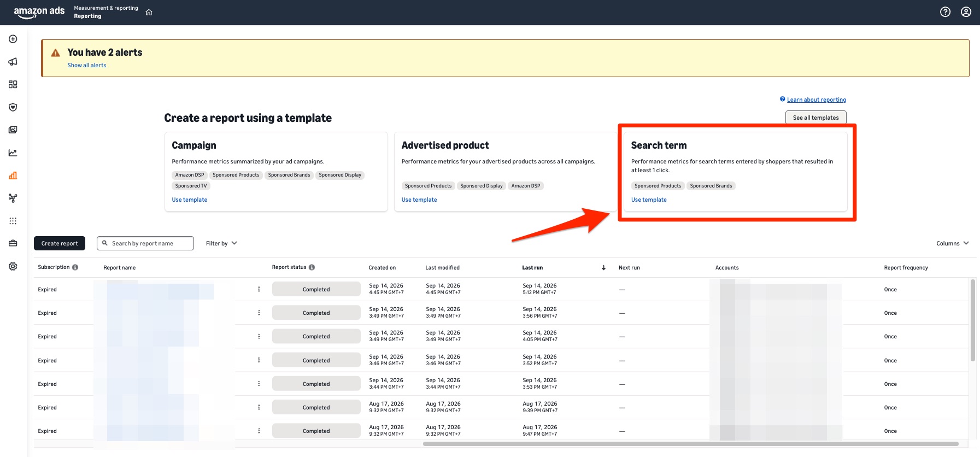Click Sponsored TV tag in Campaign card

coord(191,186)
